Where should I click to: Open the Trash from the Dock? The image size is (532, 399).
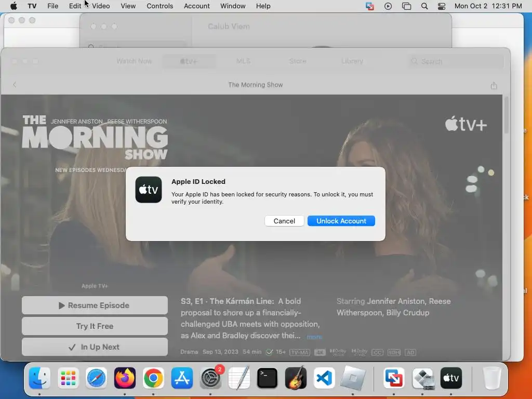[492, 378]
